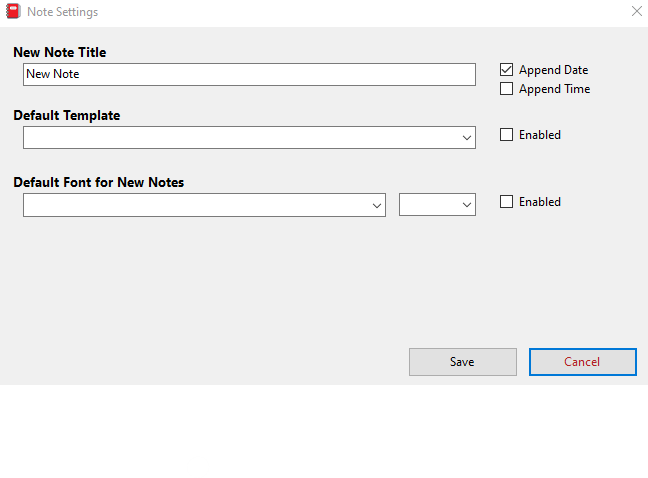Screen dimensions: 648x478
Task: Close the Note Settings window
Action: tap(636, 12)
